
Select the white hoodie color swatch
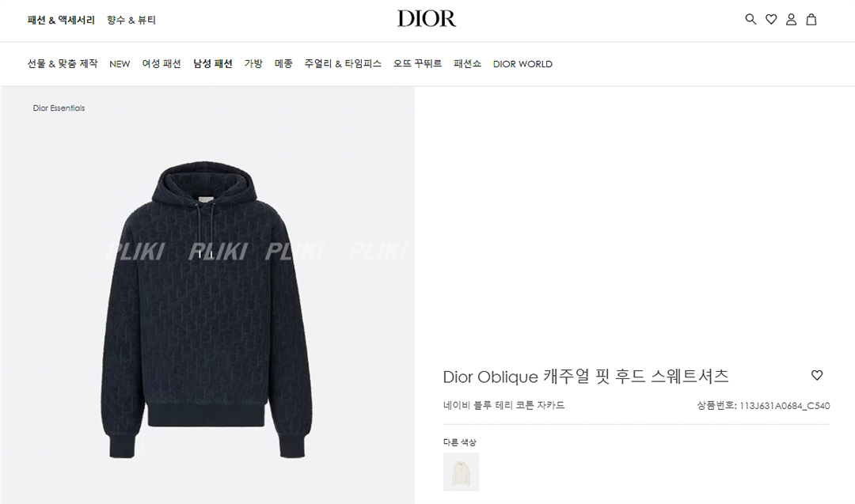coord(461,472)
